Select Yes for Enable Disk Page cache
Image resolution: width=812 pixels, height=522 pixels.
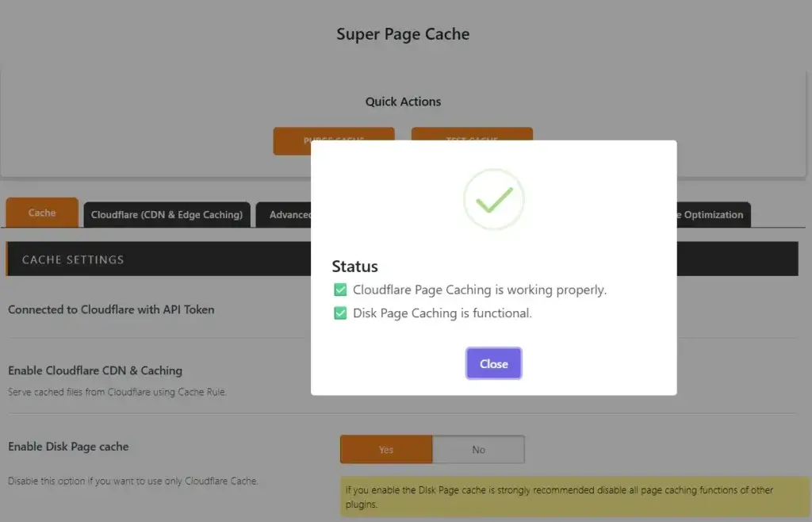click(x=386, y=450)
